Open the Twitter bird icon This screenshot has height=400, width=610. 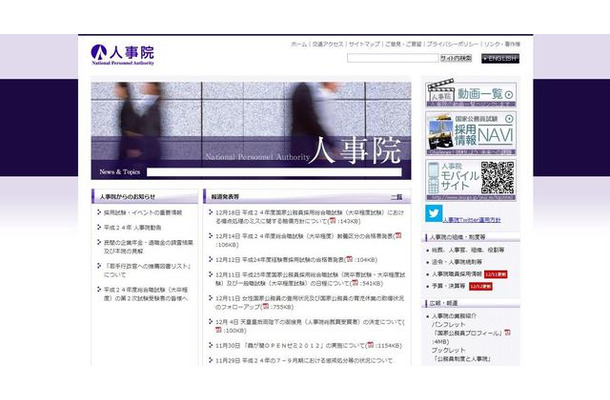pos(433,213)
